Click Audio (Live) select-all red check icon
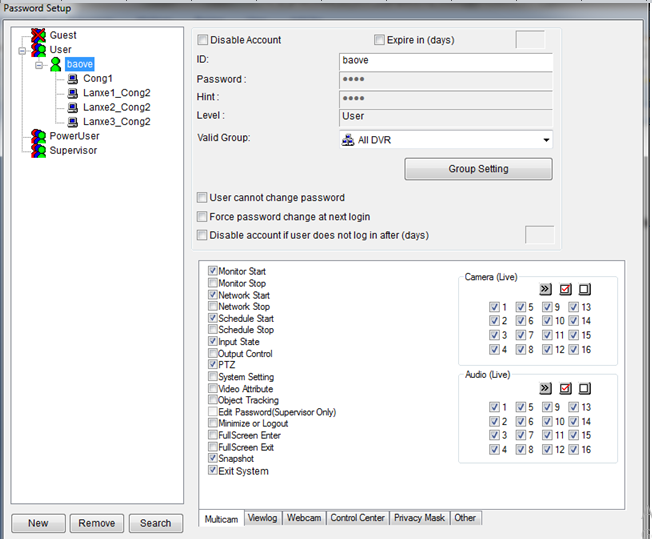Screen dimensions: 652x539 (x=565, y=388)
